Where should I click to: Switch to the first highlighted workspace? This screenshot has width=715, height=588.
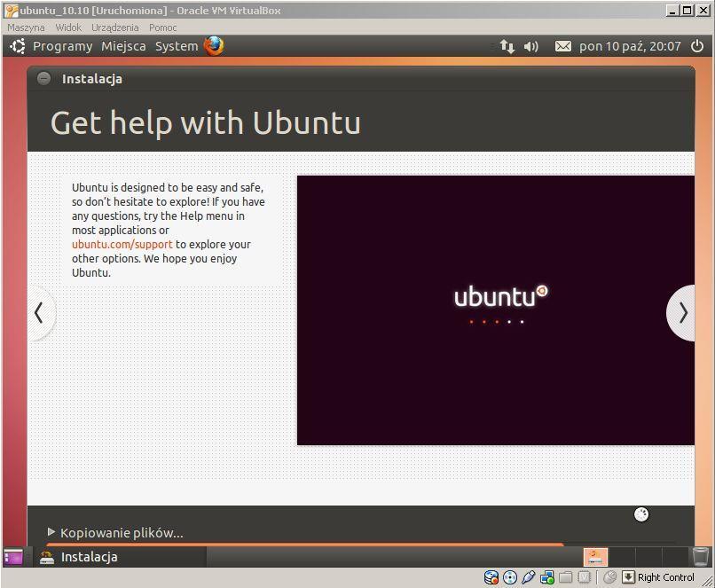595,557
